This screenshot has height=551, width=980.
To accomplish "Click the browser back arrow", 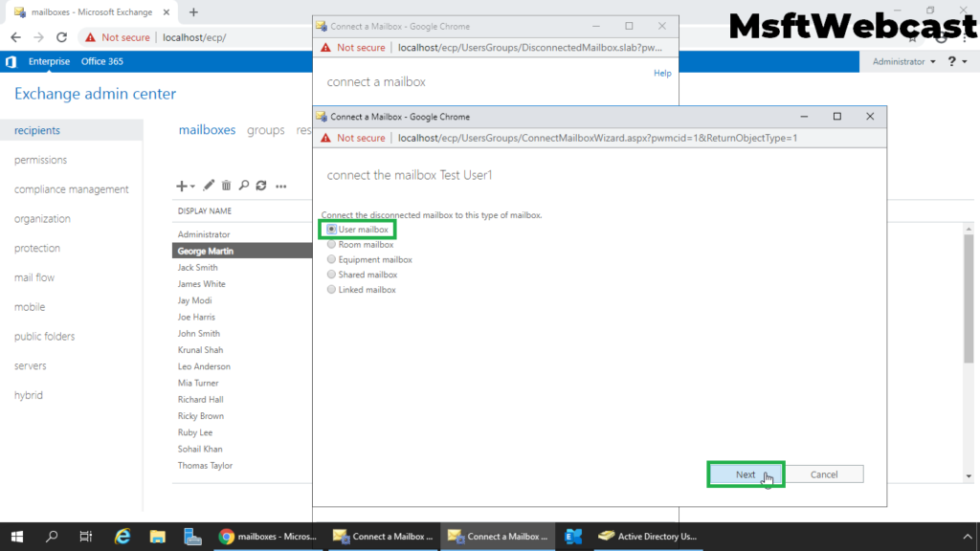I will click(15, 37).
